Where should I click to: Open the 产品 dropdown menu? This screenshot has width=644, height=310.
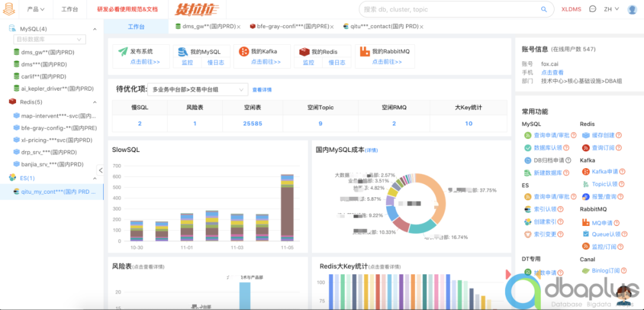(36, 9)
